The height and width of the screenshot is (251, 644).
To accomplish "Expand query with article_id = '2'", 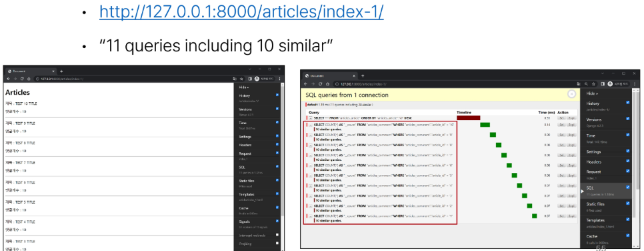I will 311,206.
